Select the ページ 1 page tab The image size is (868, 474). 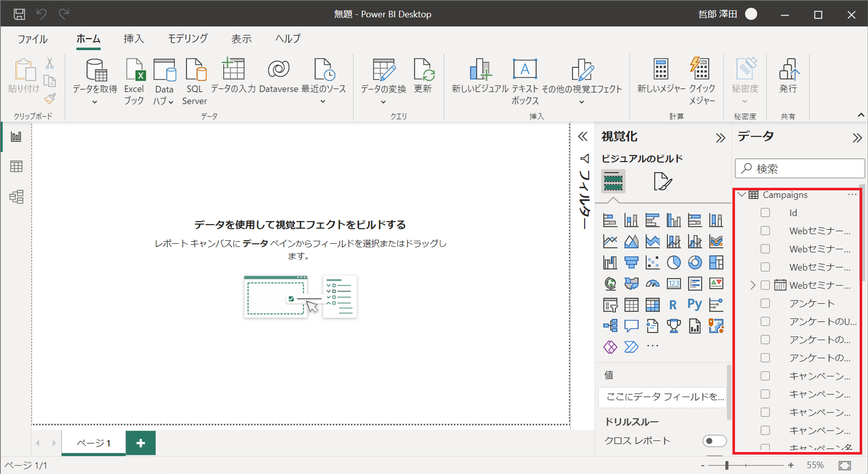click(x=94, y=443)
